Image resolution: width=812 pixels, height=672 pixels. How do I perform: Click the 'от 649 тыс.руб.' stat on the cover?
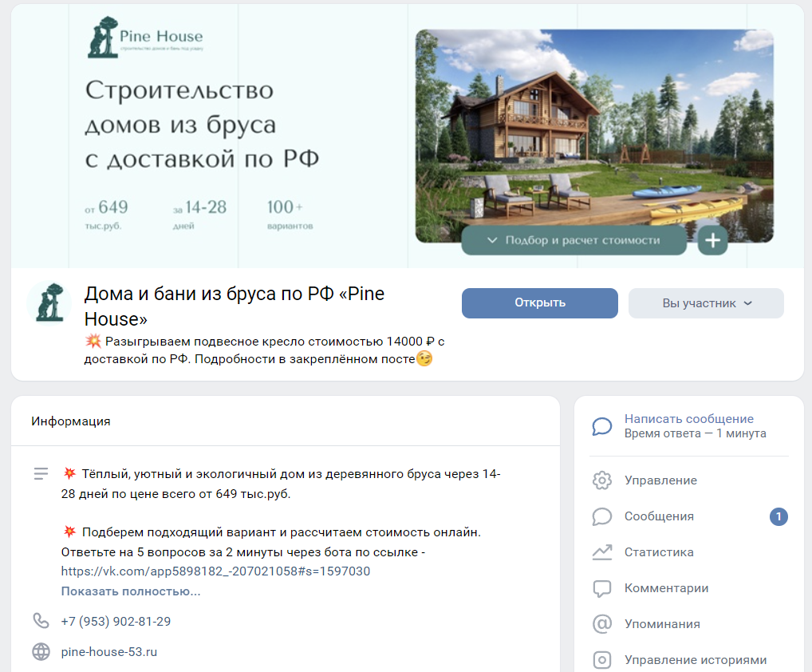[106, 214]
